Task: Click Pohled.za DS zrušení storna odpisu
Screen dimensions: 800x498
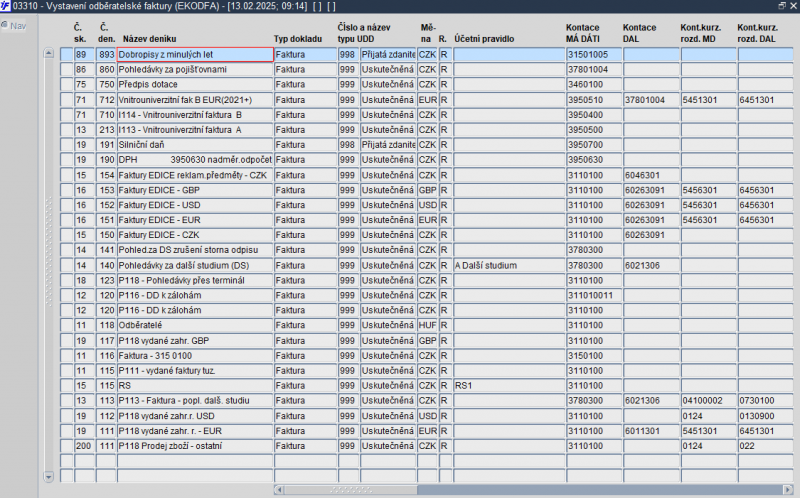Action: point(195,250)
